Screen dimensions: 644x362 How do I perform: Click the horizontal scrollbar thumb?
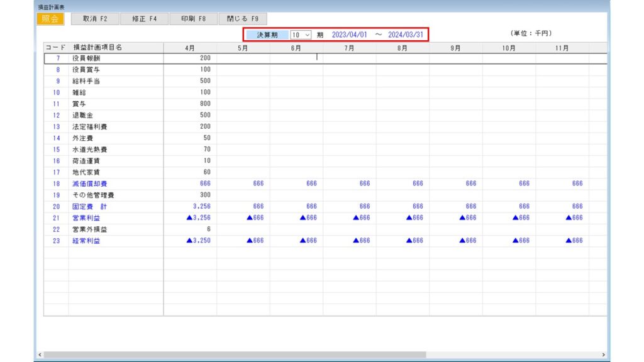[x=235, y=354]
